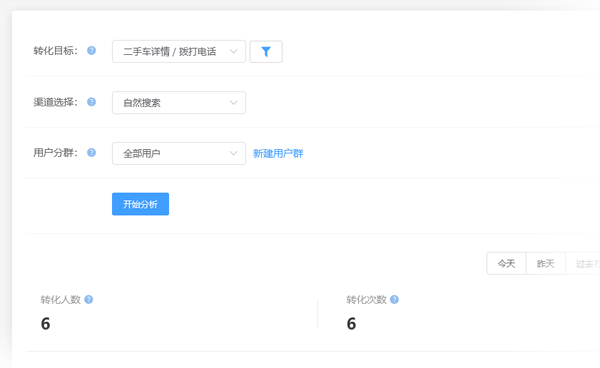
Task: Click help icon next to 转化次数
Action: [394, 300]
